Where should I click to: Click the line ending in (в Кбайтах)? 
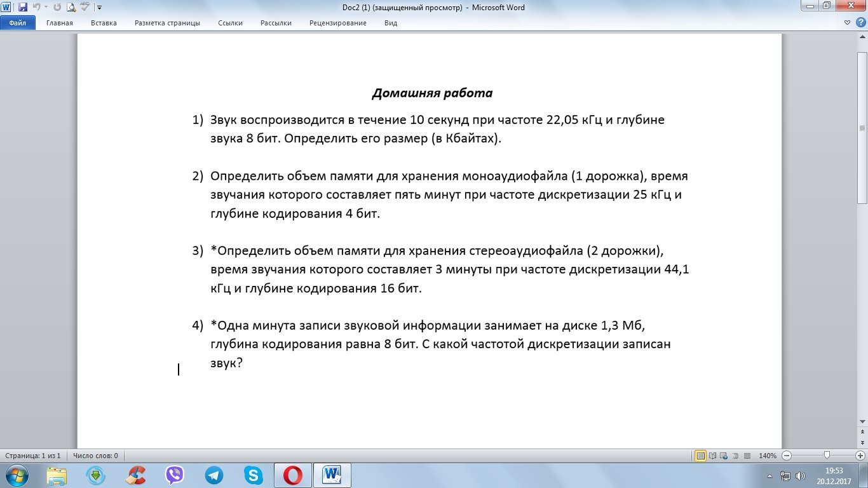pos(356,139)
